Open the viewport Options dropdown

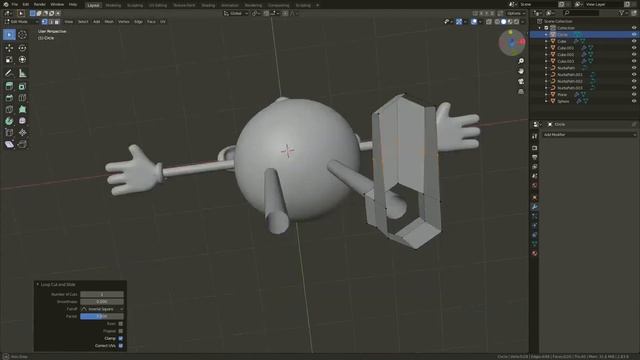[516, 13]
